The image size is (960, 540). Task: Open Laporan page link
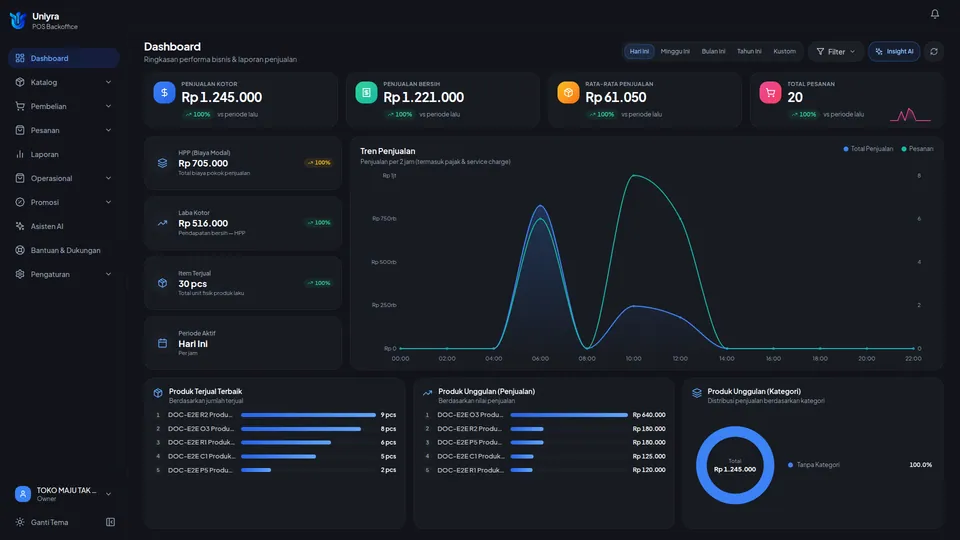[x=64, y=154]
